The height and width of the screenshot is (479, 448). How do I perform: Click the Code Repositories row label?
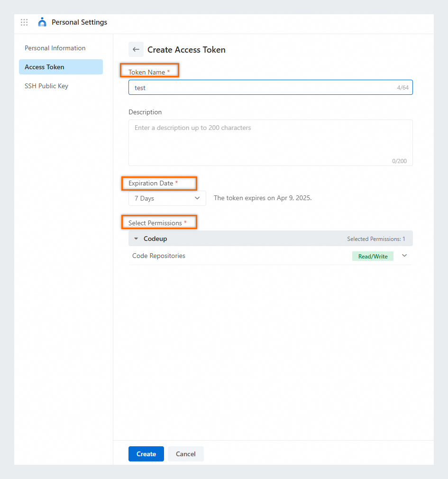159,256
